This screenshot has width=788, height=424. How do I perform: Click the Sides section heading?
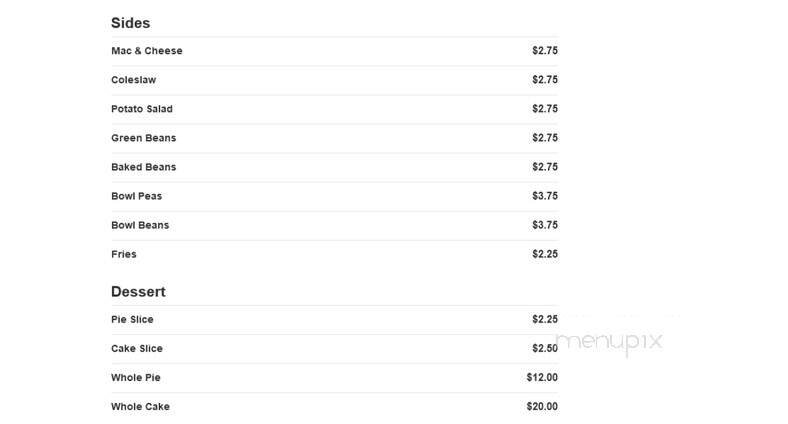tap(130, 22)
